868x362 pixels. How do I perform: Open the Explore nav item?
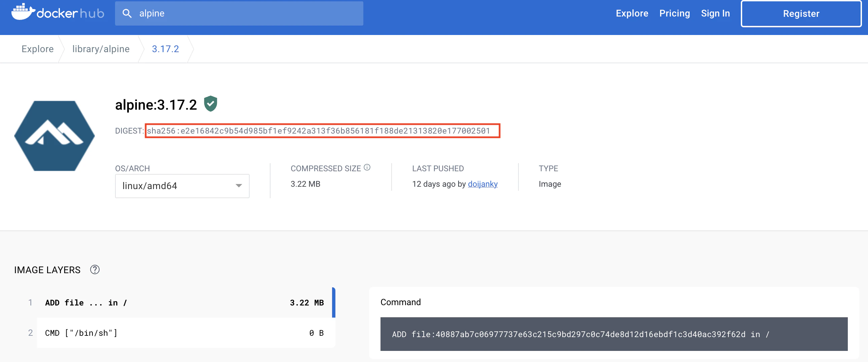[x=632, y=13]
